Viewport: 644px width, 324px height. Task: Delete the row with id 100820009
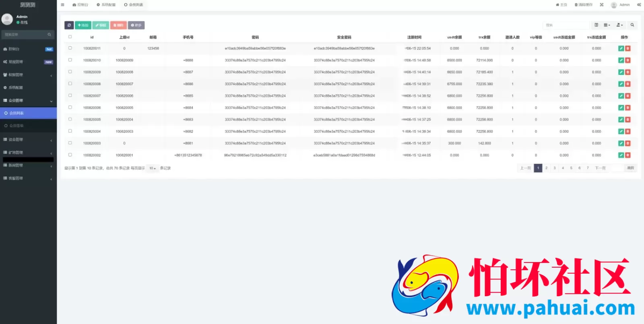628,72
